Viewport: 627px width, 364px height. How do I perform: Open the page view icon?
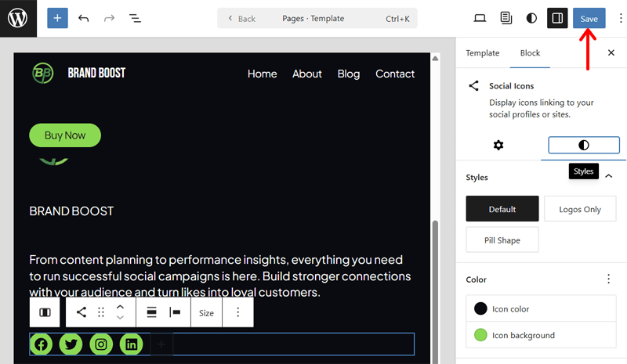tap(506, 18)
